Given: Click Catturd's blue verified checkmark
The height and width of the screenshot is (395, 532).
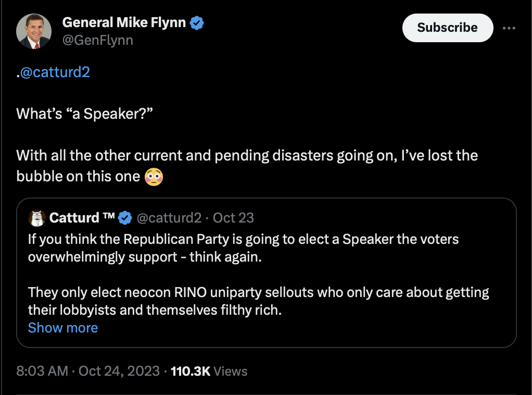Looking at the screenshot, I should tap(125, 218).
